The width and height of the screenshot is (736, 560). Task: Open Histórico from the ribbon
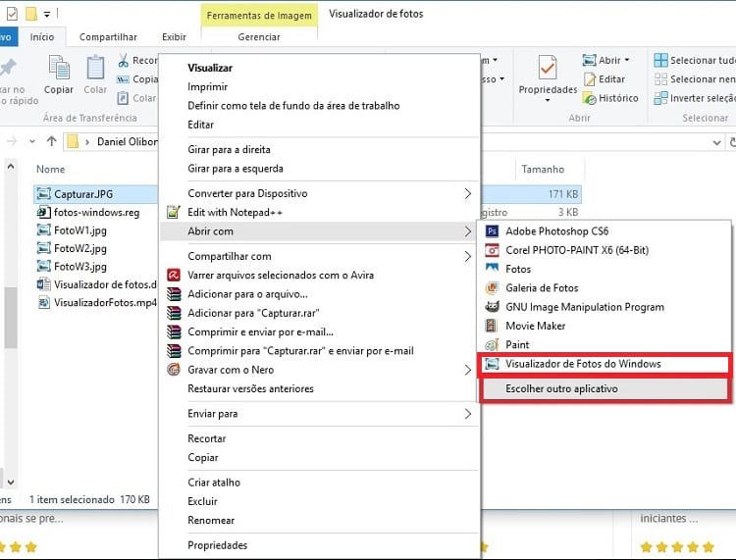point(610,98)
